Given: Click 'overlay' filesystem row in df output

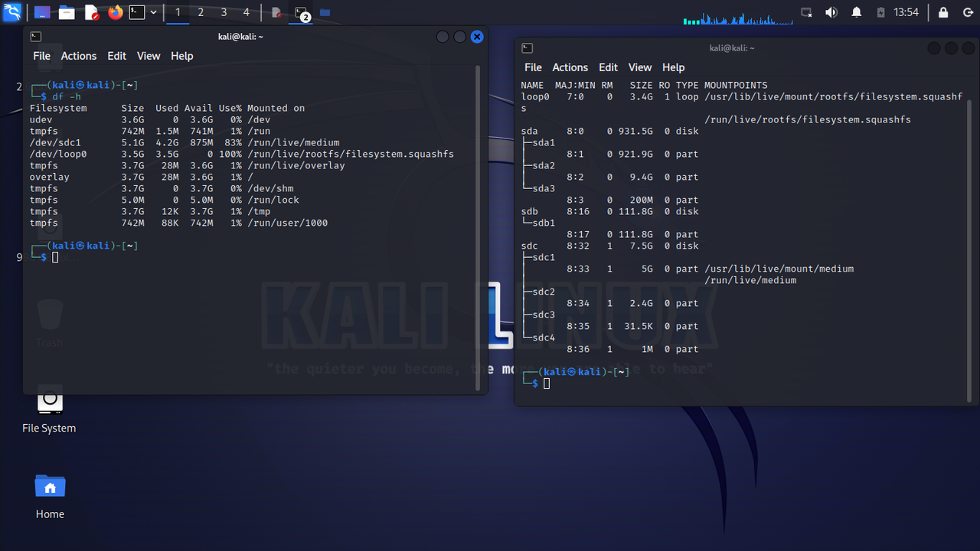Looking at the screenshot, I should coord(142,177).
